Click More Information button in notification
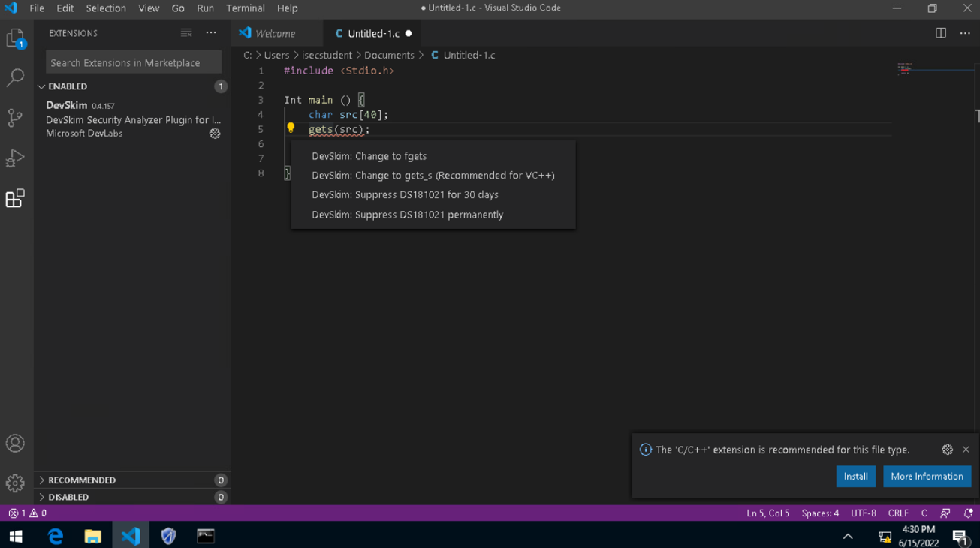The image size is (980, 548). click(x=927, y=477)
